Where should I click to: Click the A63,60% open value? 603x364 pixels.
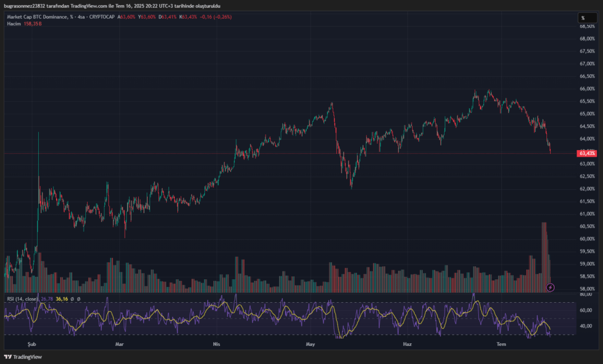tap(127, 17)
